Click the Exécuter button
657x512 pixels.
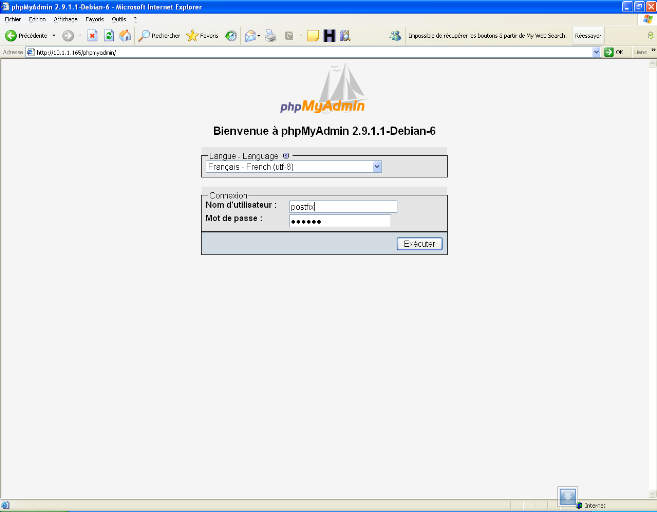coord(419,244)
